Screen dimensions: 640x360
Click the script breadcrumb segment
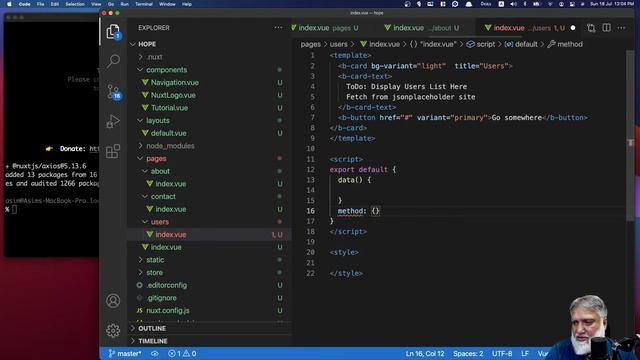click(x=481, y=44)
